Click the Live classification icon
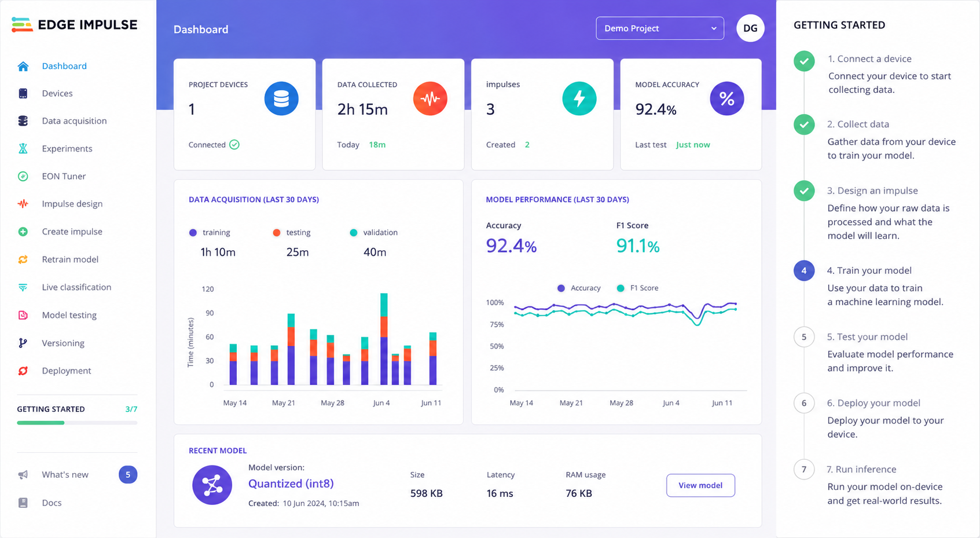The image size is (980, 538). [23, 287]
